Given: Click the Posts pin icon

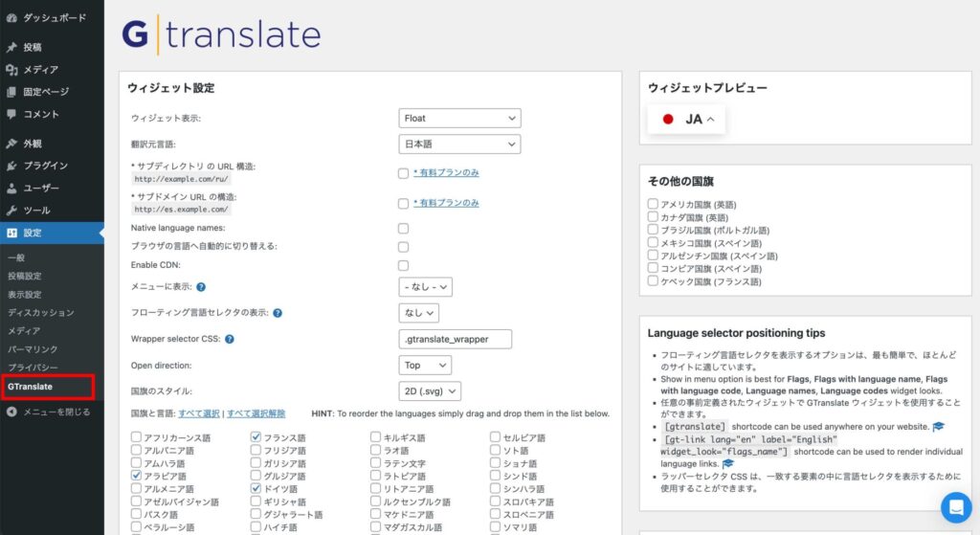Looking at the screenshot, I should point(11,47).
